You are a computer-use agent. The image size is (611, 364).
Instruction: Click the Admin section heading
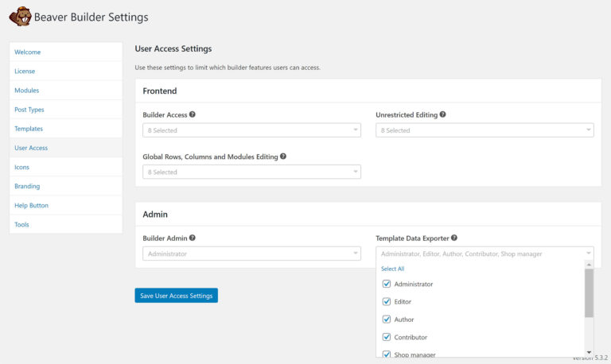point(155,214)
